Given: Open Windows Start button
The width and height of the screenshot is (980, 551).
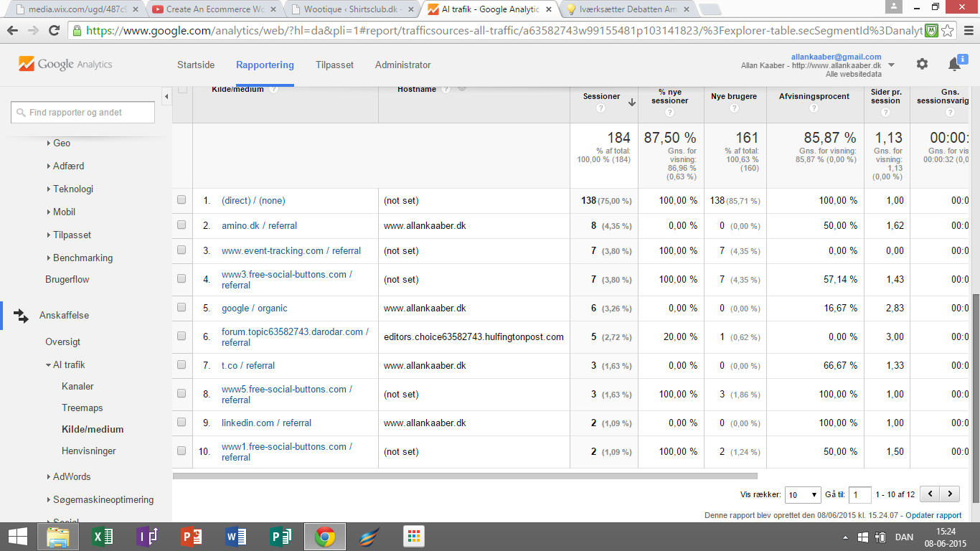Looking at the screenshot, I should [17, 537].
